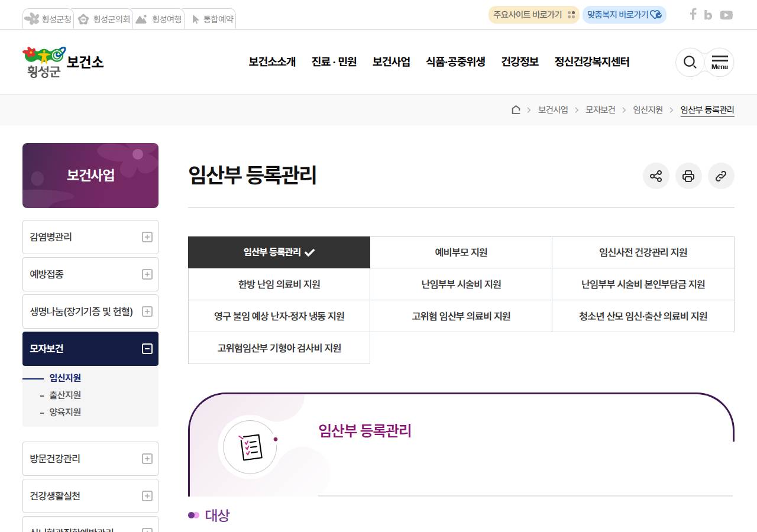Screen dimensions: 757x532
Task: Open 정신건강복지센터 main menu
Action: [x=592, y=62]
